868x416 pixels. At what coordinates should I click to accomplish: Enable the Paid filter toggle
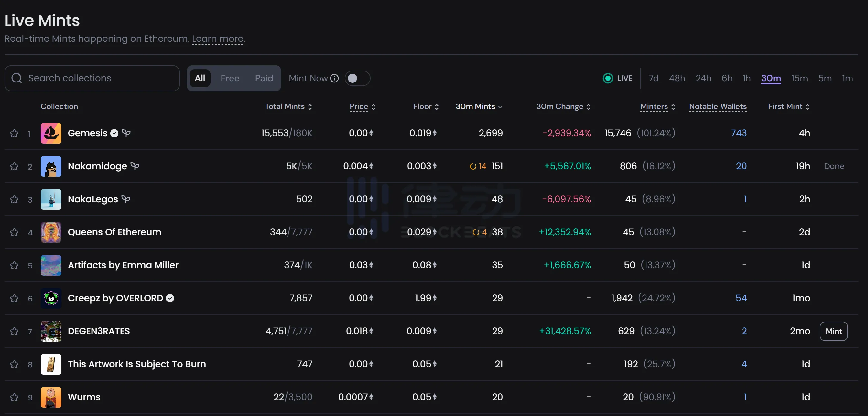click(264, 78)
